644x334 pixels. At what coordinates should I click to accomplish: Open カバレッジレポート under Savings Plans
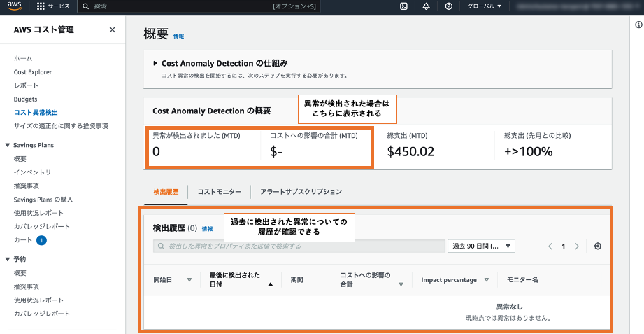coord(42,227)
